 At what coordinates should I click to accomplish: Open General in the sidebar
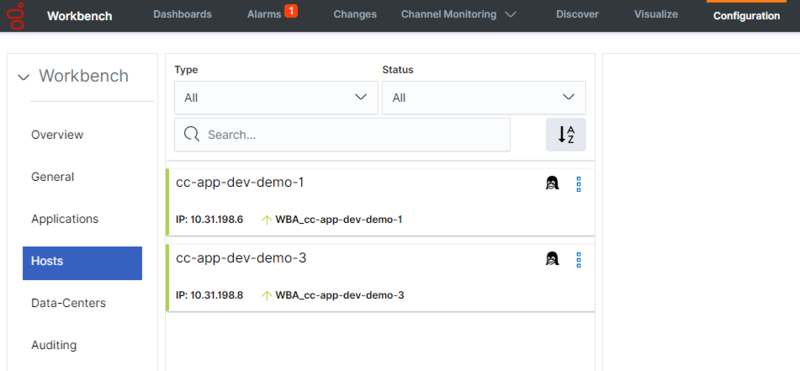[x=53, y=177]
